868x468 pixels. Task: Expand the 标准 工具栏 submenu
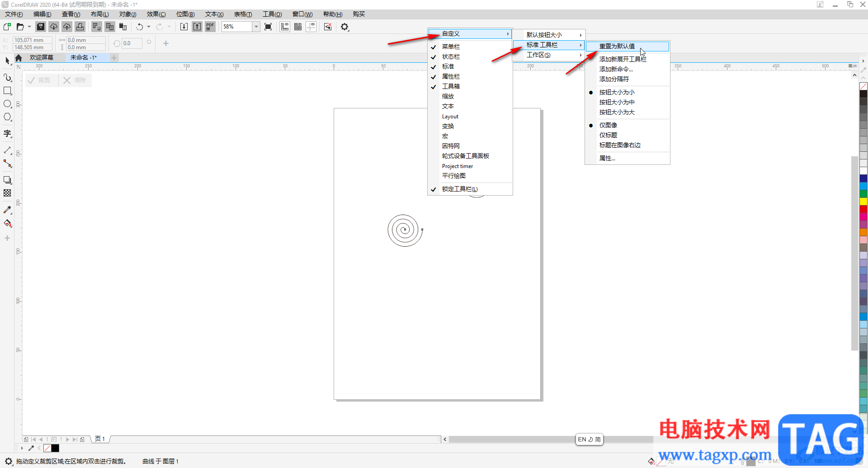(x=549, y=45)
